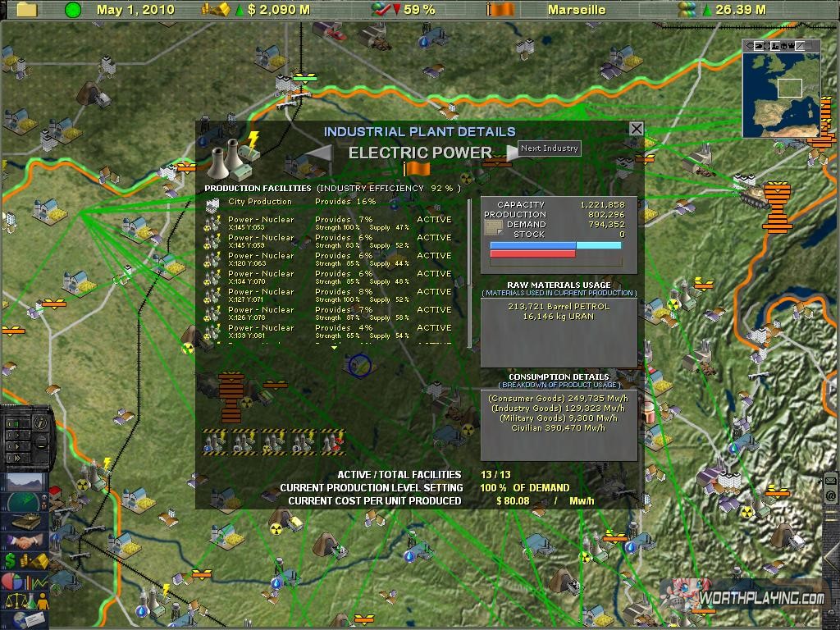Open the tank military department panel
The height and width of the screenshot is (630, 840).
click(26, 521)
